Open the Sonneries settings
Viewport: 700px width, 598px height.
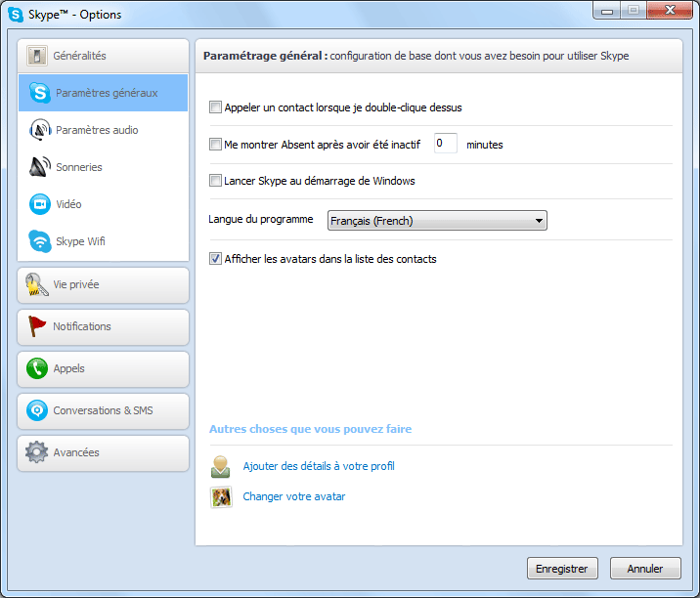(103, 167)
